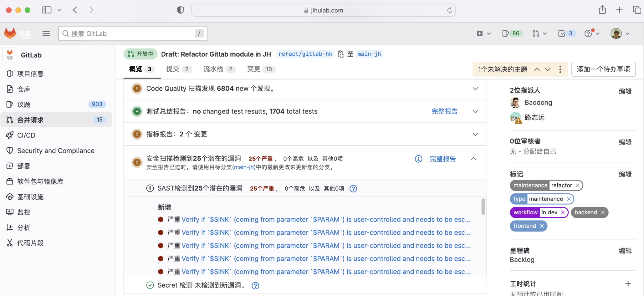Expand the 指标报告 row
This screenshot has height=296, width=644.
pos(475,134)
